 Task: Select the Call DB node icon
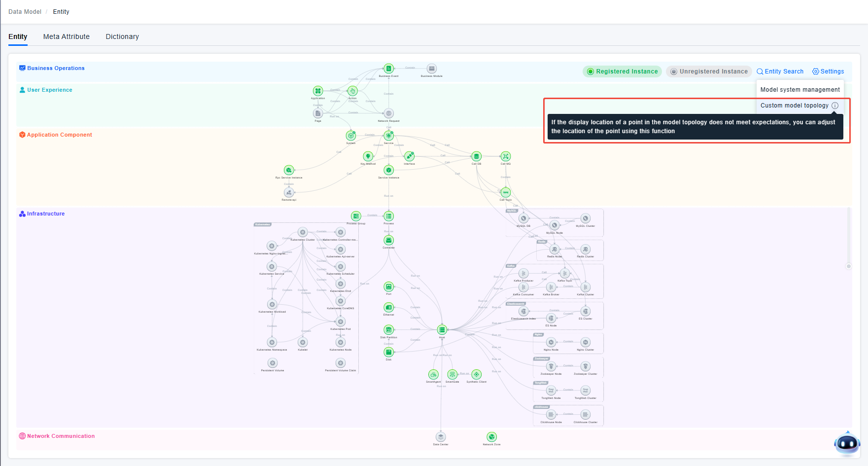(x=476, y=156)
